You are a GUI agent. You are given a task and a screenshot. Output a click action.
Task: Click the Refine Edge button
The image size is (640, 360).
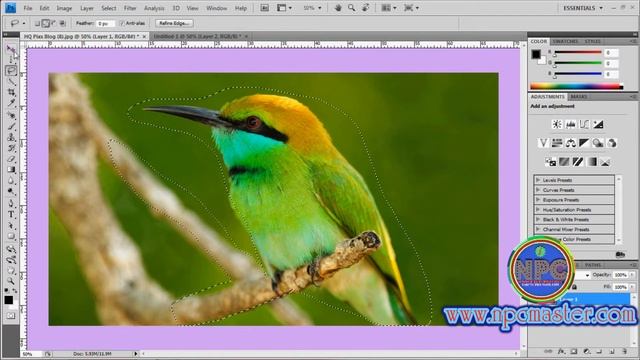tap(174, 23)
